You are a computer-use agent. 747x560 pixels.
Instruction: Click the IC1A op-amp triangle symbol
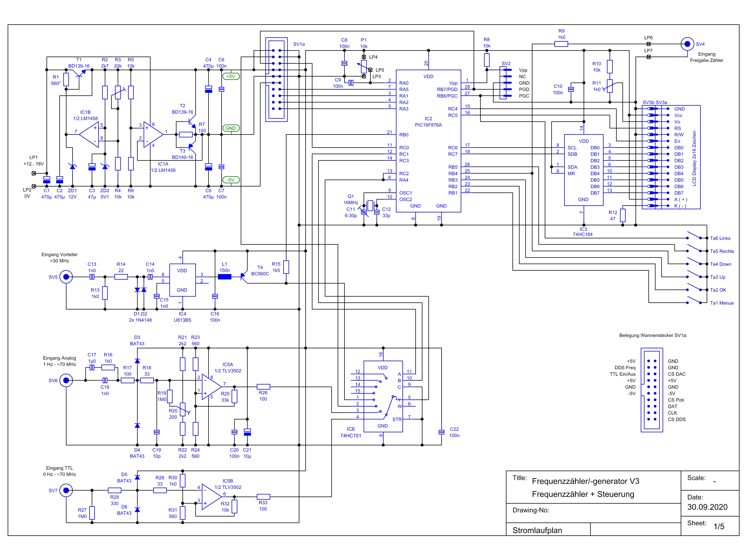pos(154,135)
